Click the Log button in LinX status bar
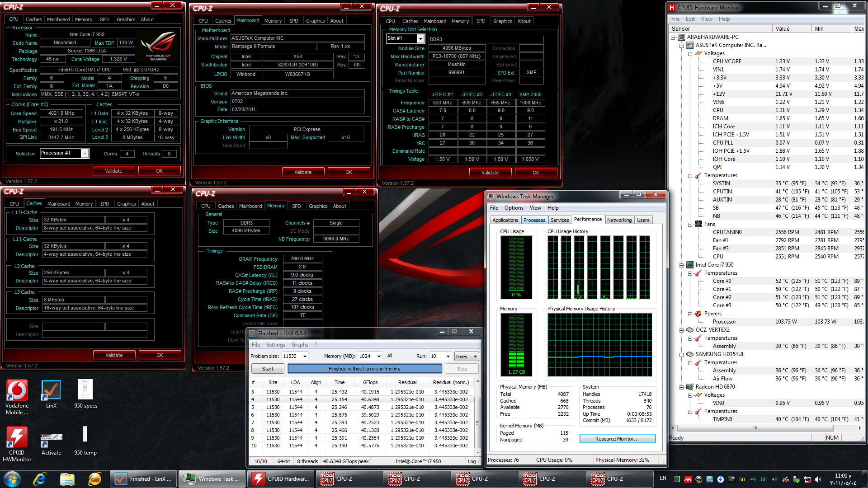 point(473,461)
